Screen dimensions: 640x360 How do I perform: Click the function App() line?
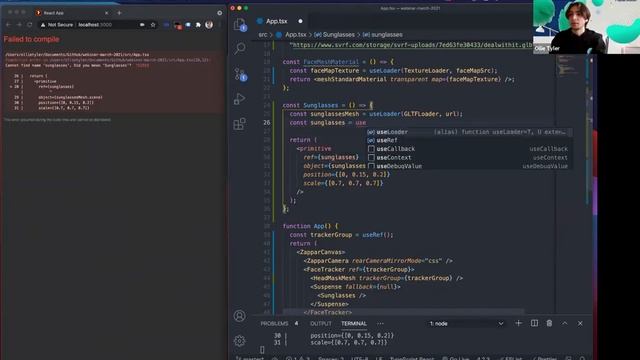point(310,226)
